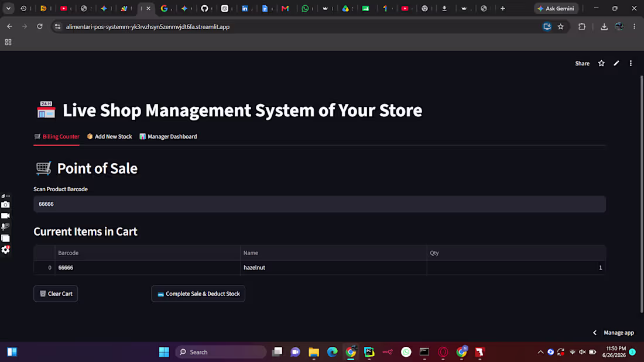Switch to the LinkedIn browser tab

tap(245, 8)
